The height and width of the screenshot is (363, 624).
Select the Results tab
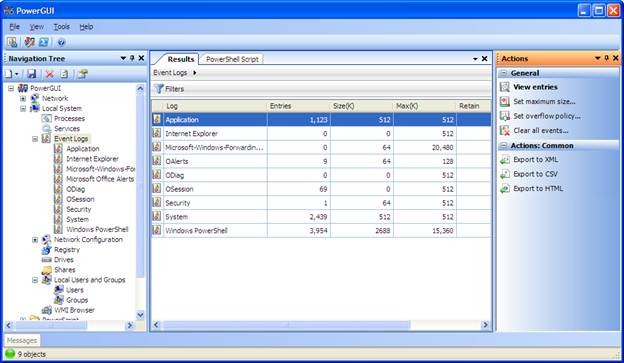[181, 59]
